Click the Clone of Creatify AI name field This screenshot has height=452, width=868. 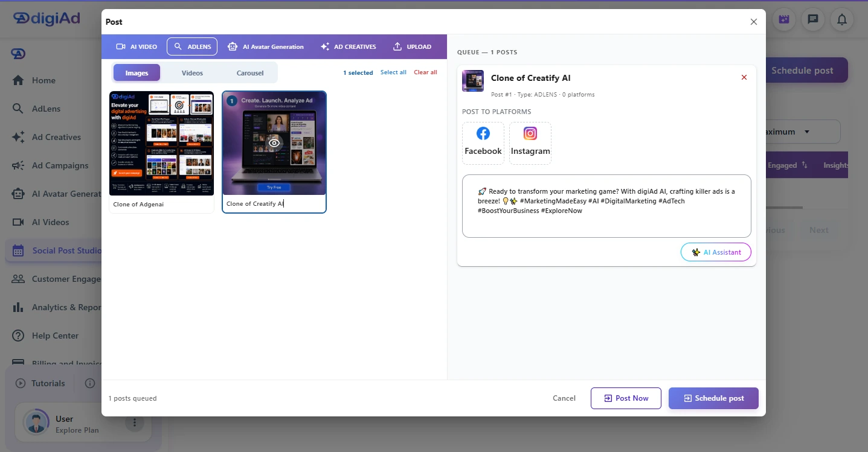tap(274, 204)
